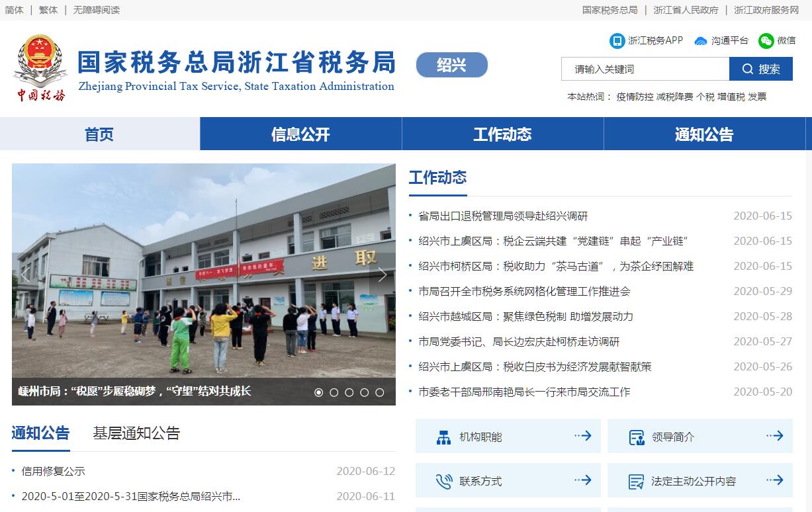Show the previous carousel slide arrow
The image size is (812, 512).
click(x=25, y=275)
